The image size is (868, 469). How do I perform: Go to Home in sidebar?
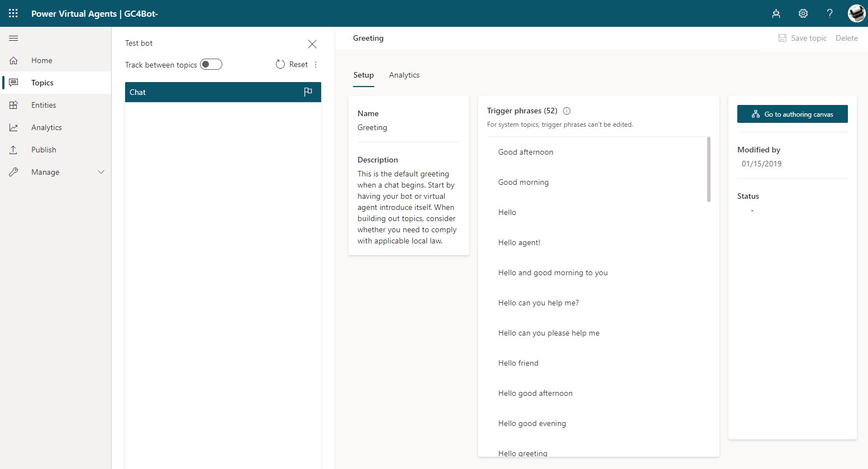(42, 60)
